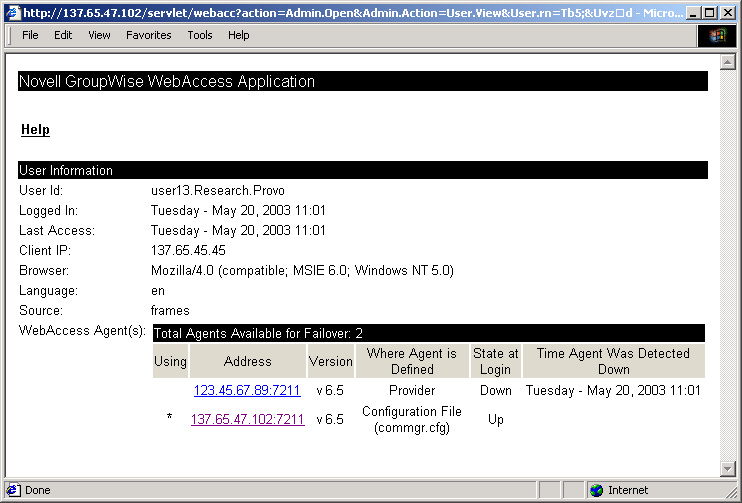Click the Windows logo throbber icon
742x503 pixels.
pos(716,35)
